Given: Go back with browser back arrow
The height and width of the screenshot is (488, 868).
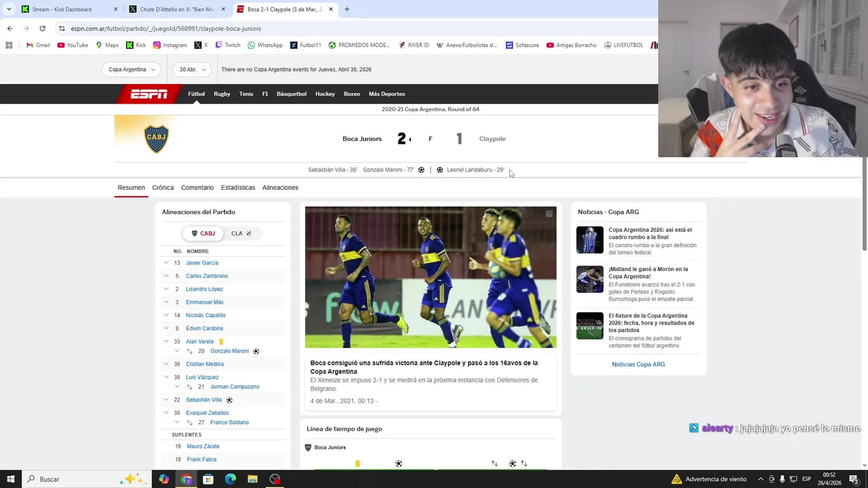Looking at the screenshot, I should coord(9,28).
